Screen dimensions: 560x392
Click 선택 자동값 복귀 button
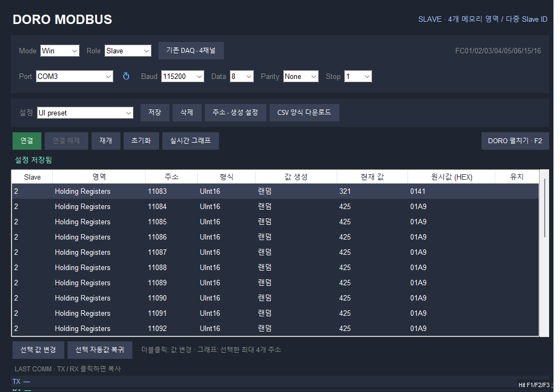pyautogui.click(x=100, y=350)
